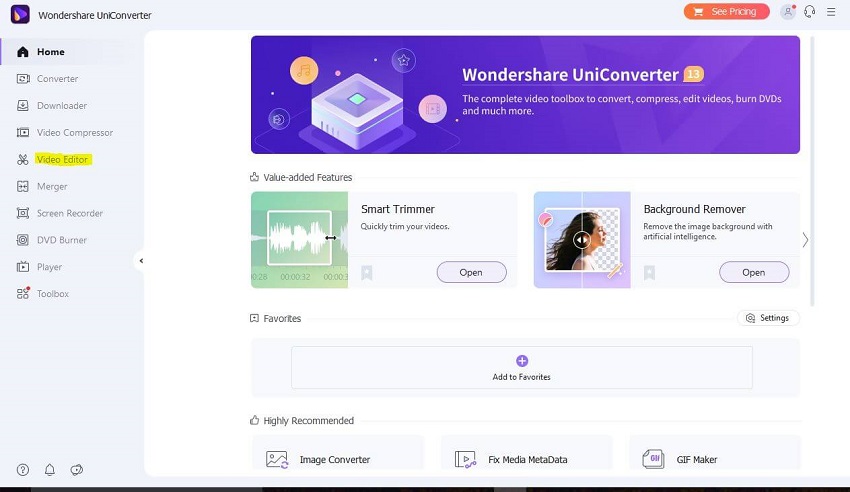850x492 pixels.
Task: Select the Player label
Action: coord(49,267)
